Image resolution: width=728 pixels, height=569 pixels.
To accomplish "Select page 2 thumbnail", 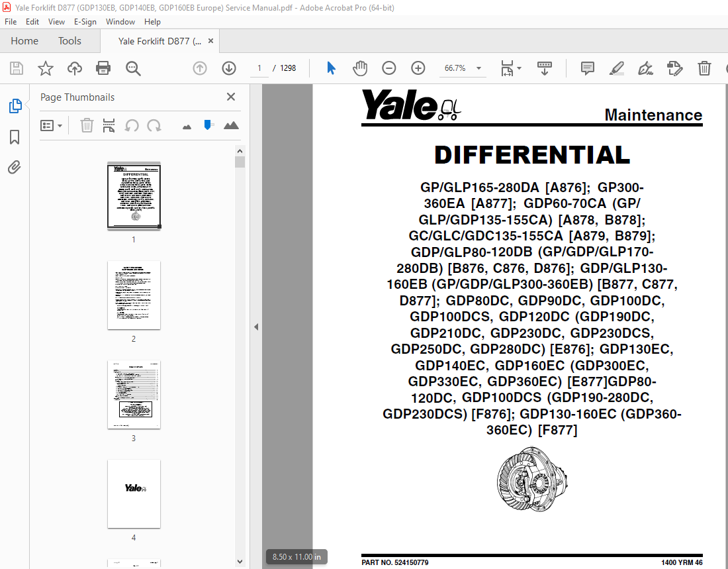I will point(134,295).
